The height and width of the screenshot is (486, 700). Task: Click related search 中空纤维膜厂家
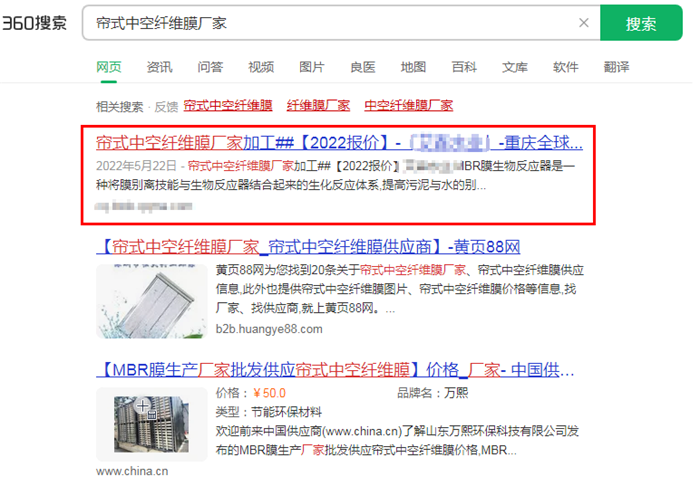click(408, 106)
